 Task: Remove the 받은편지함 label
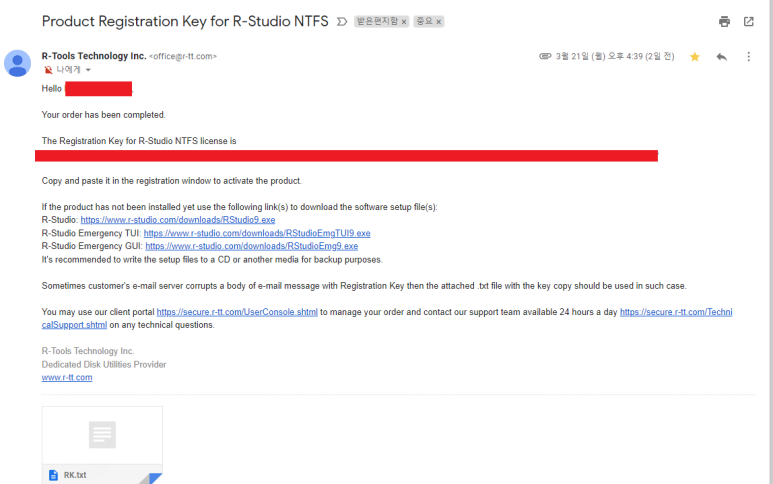tap(404, 22)
